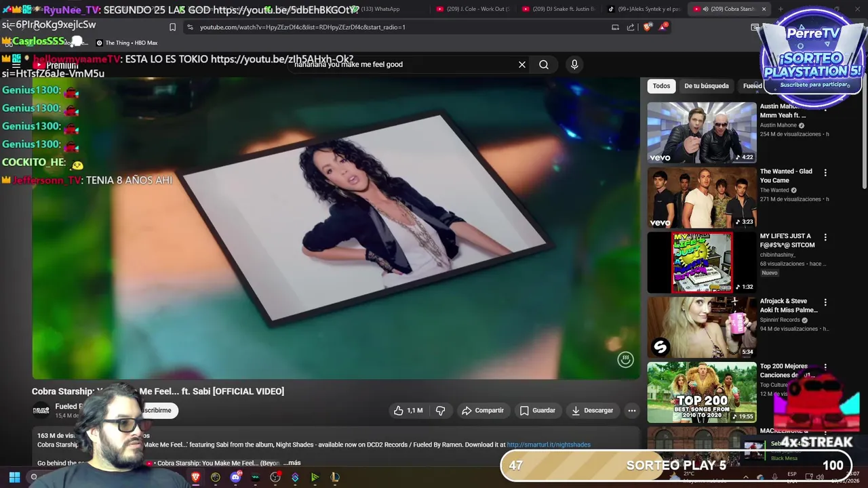868x488 pixels.
Task: Clear the YouTube search box
Action: point(522,64)
